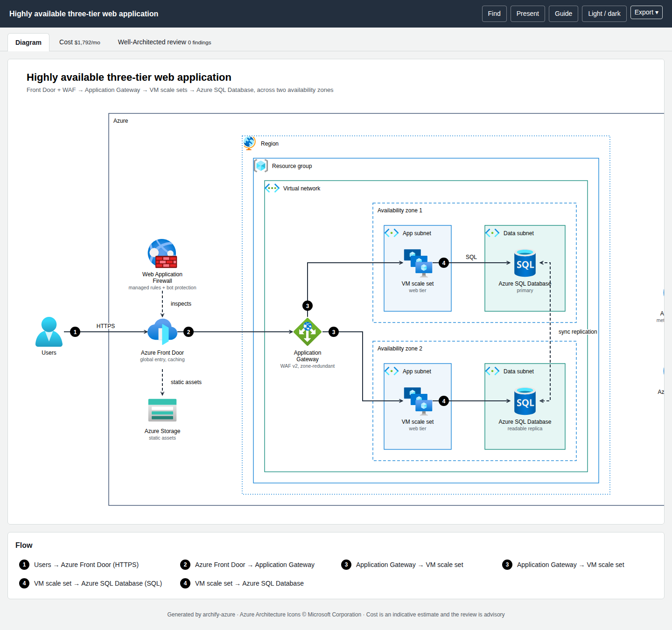Click step 2 marker beside Azure Front Door
The image size is (672, 630).
click(x=189, y=332)
